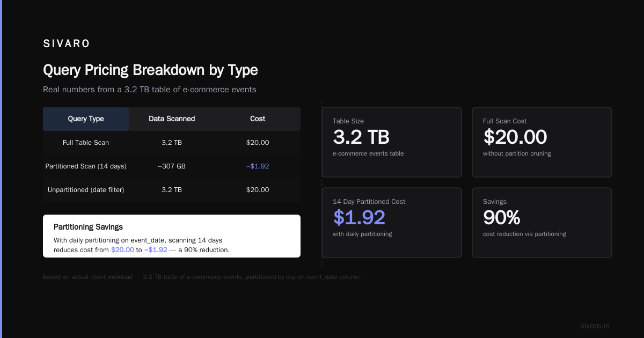Select the 'Full Table Scan' row label
This screenshot has width=644, height=338.
[86, 143]
